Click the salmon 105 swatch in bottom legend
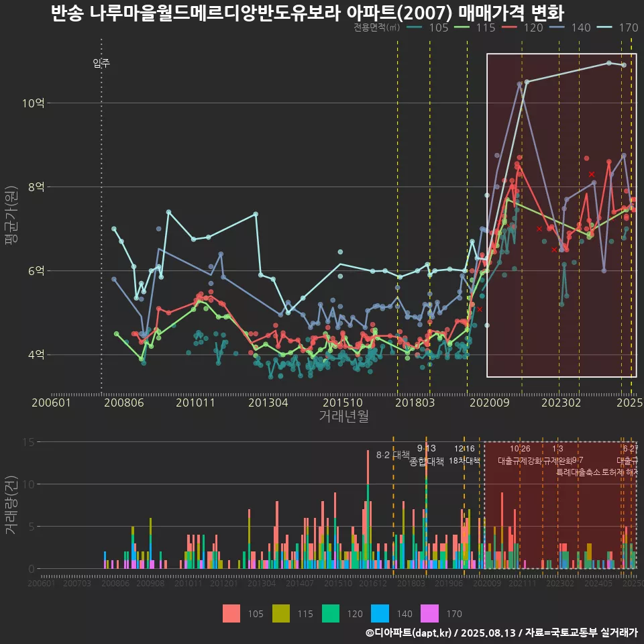This screenshot has width=644, height=644. (x=231, y=614)
